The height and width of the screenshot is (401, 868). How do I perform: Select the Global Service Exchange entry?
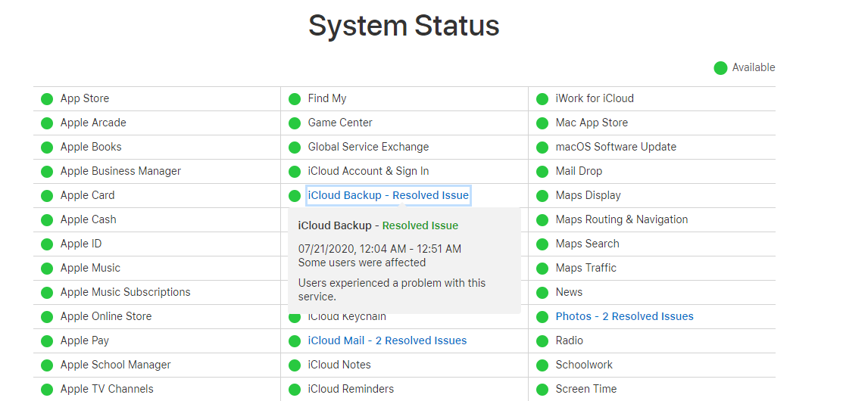[368, 147]
